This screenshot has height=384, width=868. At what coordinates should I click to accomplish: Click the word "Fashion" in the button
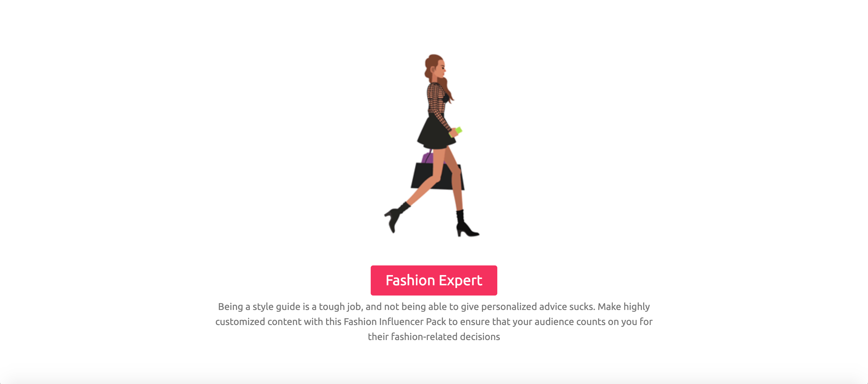[410, 280]
